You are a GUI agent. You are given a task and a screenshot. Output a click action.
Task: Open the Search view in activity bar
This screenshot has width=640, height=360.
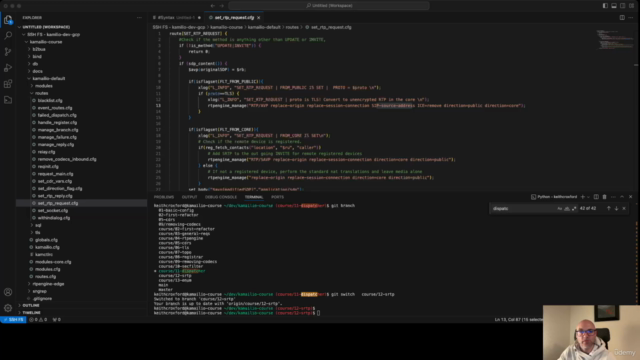coord(8,36)
